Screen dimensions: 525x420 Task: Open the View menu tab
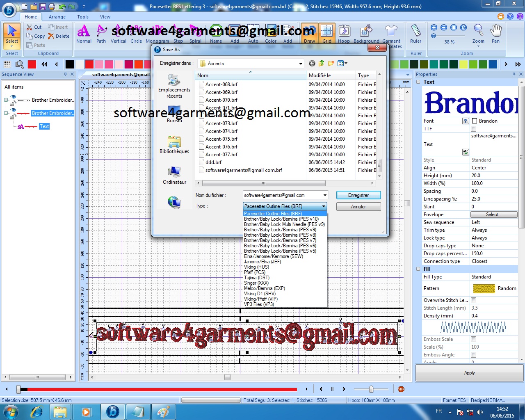[x=105, y=17]
